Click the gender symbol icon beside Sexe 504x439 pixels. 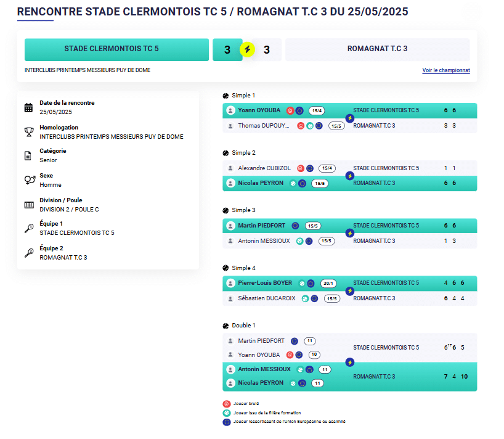coord(29,180)
